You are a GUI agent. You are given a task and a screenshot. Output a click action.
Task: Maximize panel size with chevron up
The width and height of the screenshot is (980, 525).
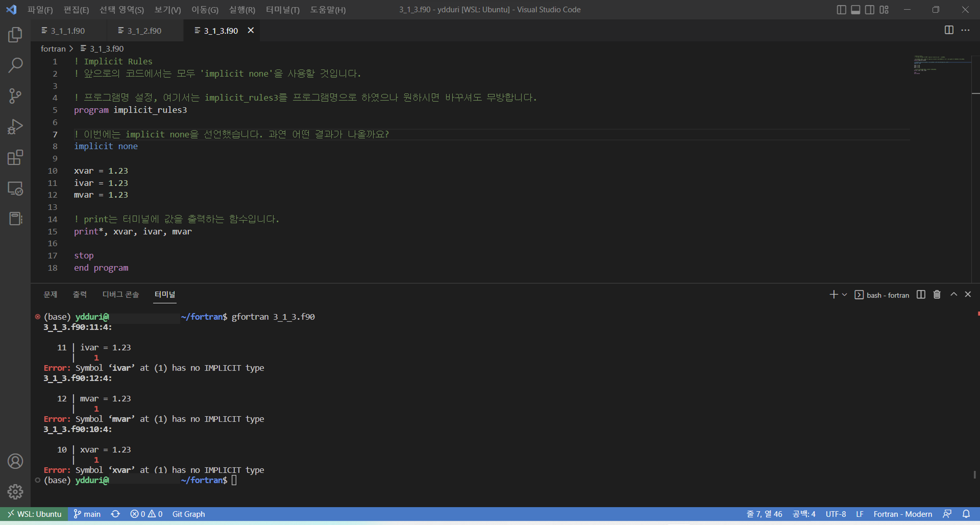954,295
